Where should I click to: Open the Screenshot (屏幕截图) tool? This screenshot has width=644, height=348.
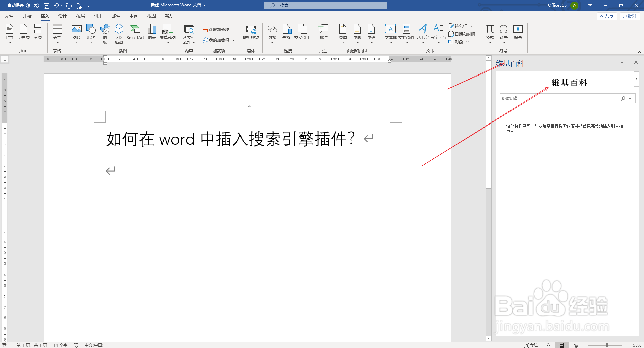pyautogui.click(x=168, y=34)
